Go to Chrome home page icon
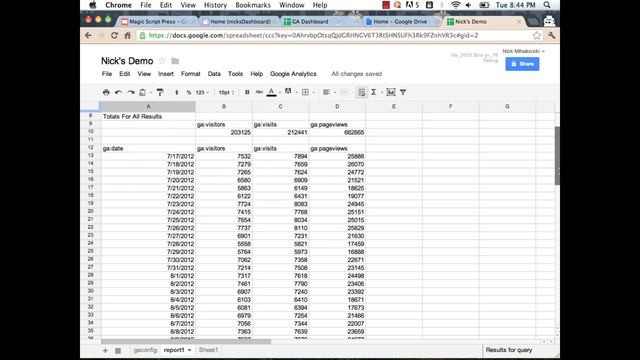 pos(128,36)
